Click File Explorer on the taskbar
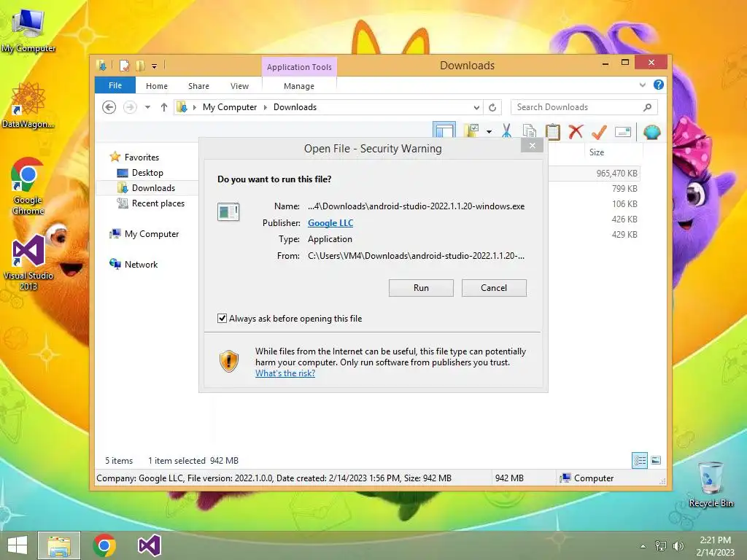 click(x=59, y=545)
